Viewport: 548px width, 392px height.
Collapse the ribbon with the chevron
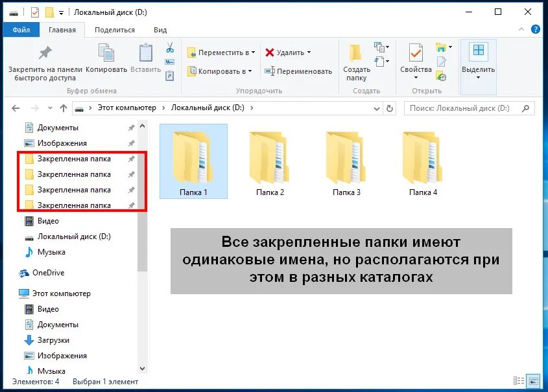tap(521, 29)
